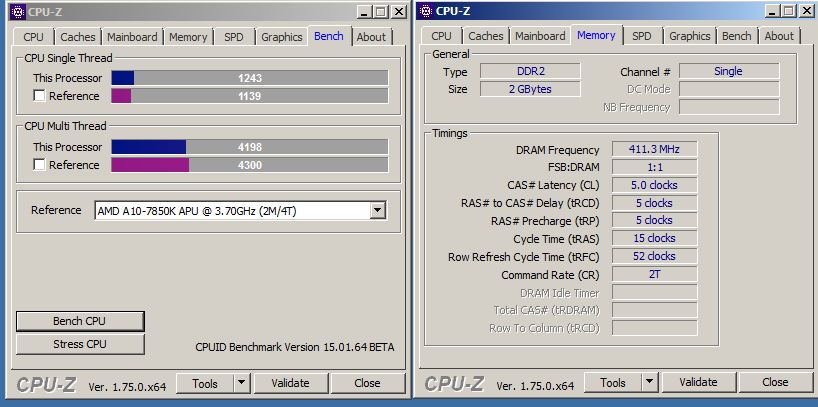This screenshot has width=818, height=407.
Task: Click Single Thread Reference bar 1139
Action: point(250,96)
